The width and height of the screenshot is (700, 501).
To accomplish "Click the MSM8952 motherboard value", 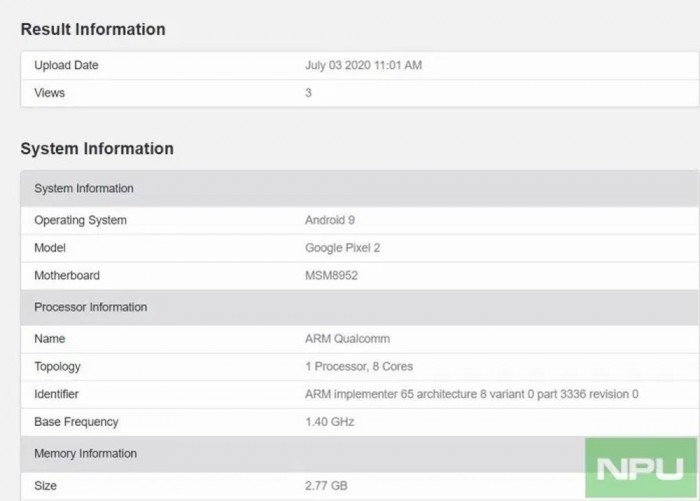I will 331,275.
